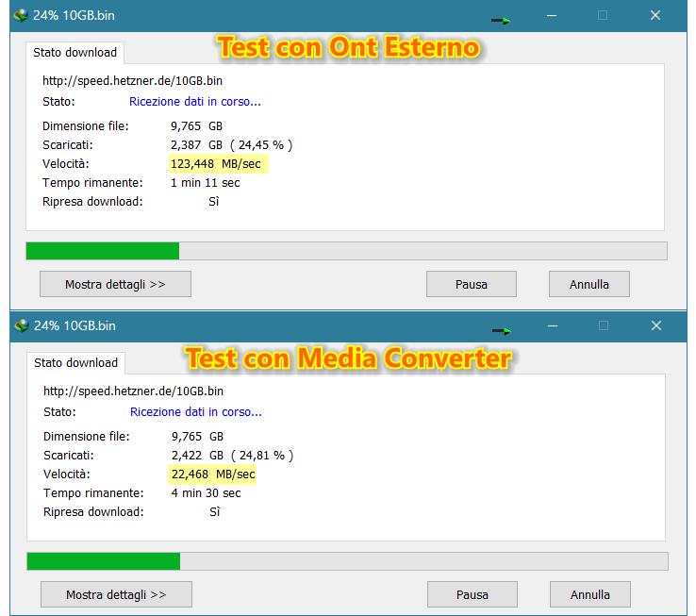The width and height of the screenshot is (696, 616).
Task: Click the maximize box in the lower window
Action: click(604, 326)
